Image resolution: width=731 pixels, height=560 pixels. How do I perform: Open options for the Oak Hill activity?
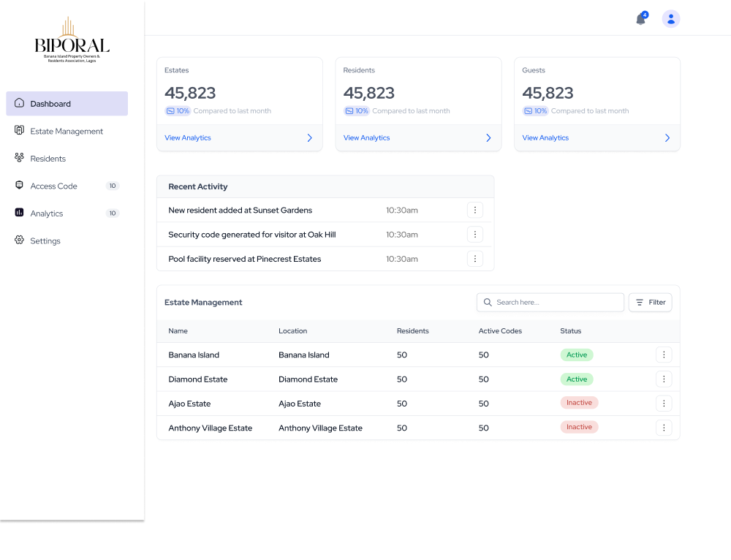pos(475,234)
